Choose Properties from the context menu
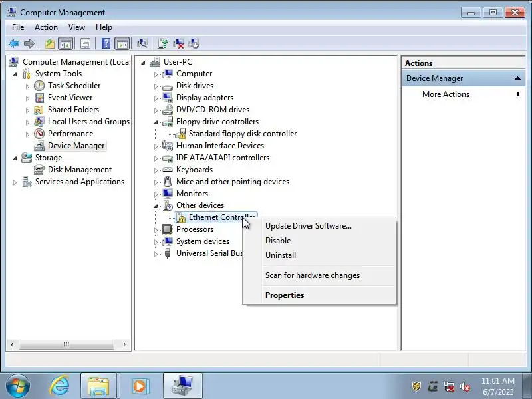Viewport: 532px width, 399px height. (319, 295)
